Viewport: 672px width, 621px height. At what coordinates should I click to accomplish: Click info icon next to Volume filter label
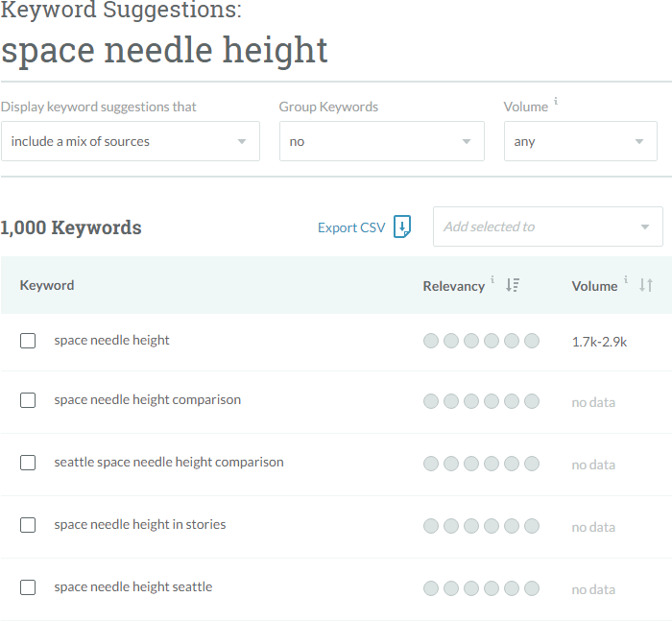coord(556,102)
